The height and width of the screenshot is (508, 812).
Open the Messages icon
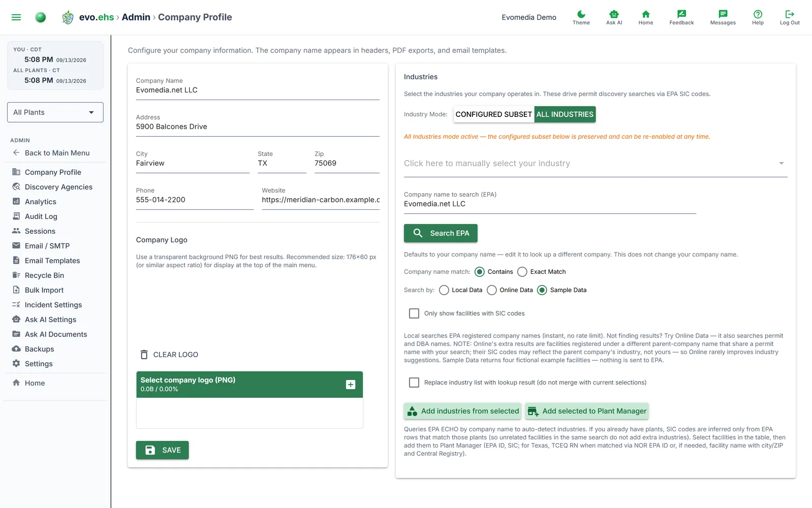click(723, 14)
